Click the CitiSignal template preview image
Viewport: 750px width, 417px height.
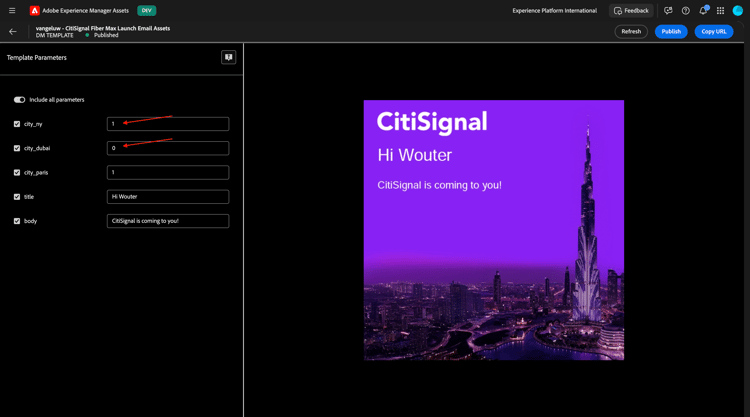pyautogui.click(x=494, y=230)
